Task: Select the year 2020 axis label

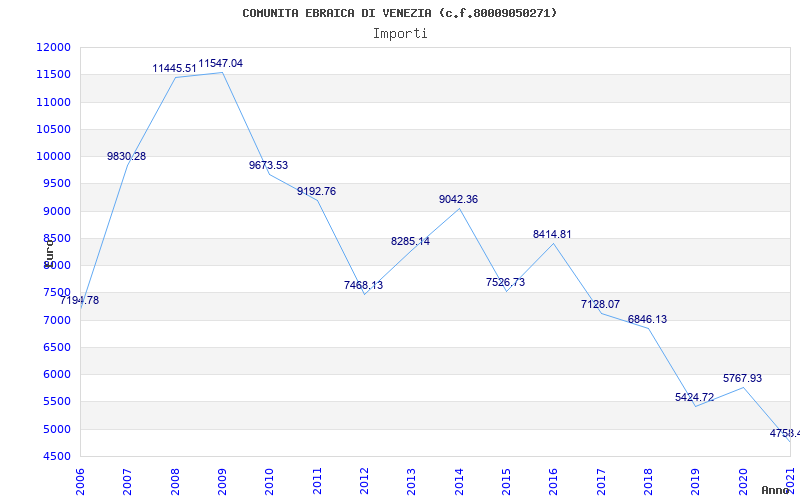Action: coord(743,481)
